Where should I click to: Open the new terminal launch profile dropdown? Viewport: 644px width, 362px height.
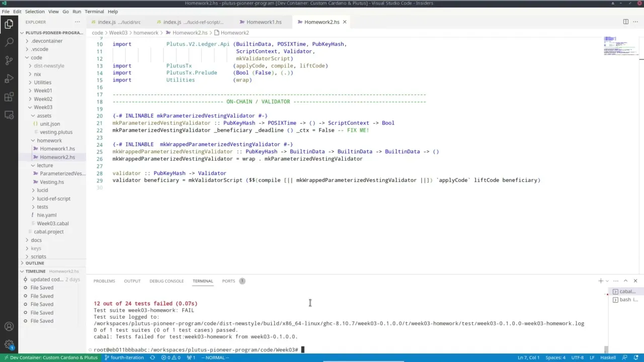tap(607, 281)
